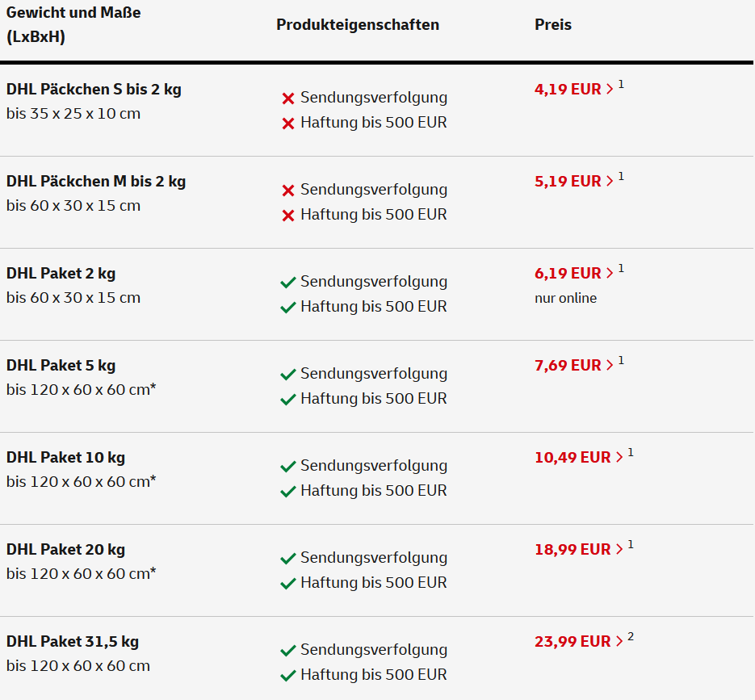Click the chevron arrow after 10,49 EUR
The image size is (755, 700).
pos(619,457)
